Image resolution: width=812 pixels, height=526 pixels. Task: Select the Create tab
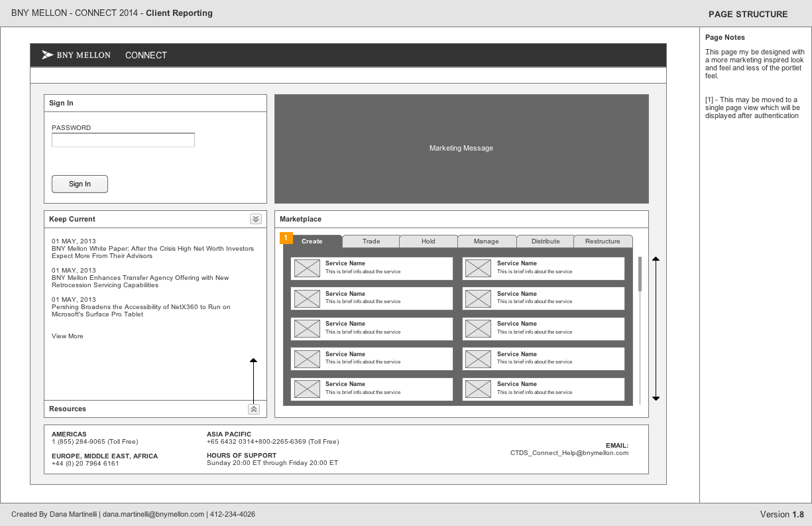(312, 241)
